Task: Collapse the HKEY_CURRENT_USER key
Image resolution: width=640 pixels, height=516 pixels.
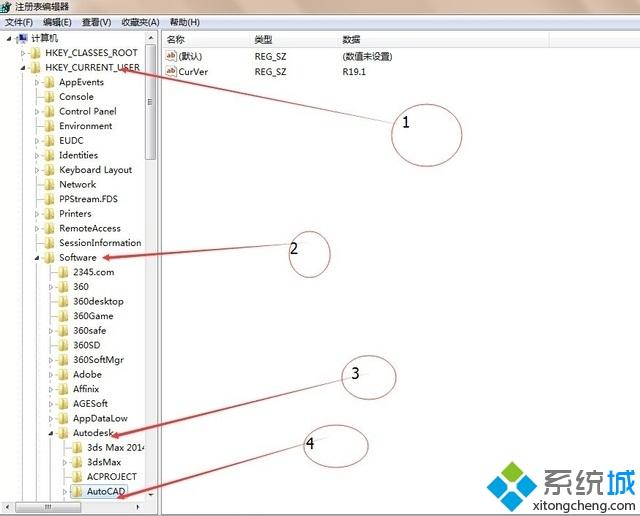Action: (23, 68)
